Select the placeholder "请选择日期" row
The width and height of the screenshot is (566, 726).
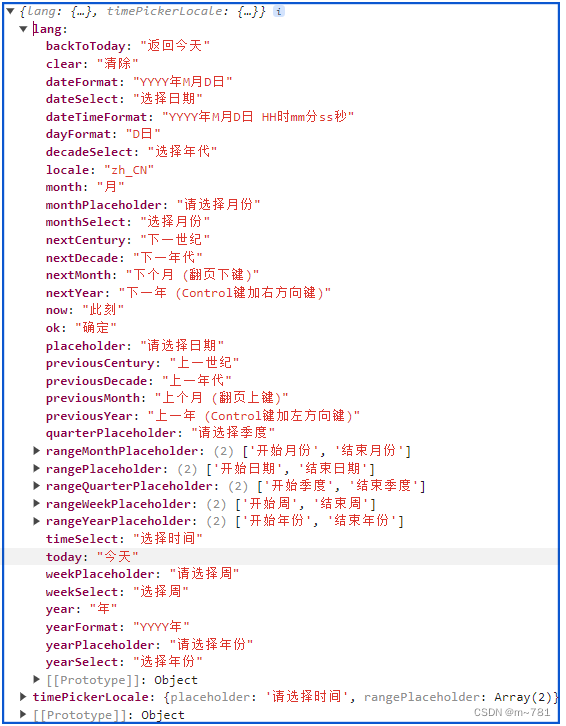click(135, 346)
